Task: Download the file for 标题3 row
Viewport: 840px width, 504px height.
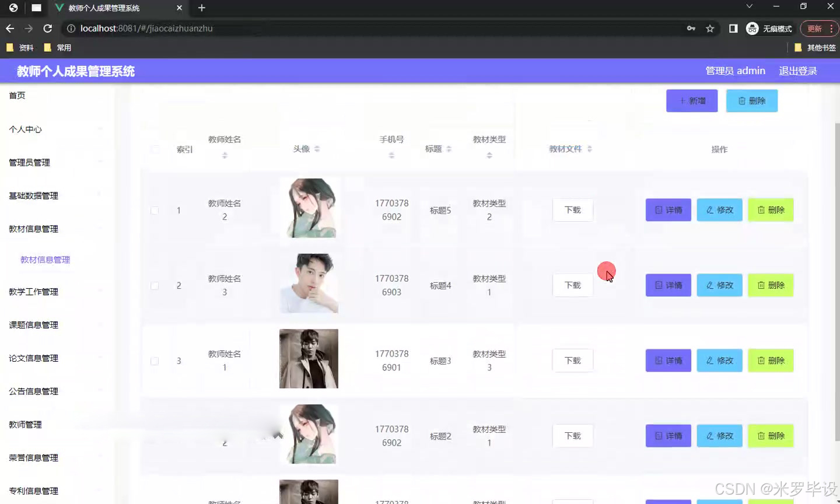Action: click(573, 360)
